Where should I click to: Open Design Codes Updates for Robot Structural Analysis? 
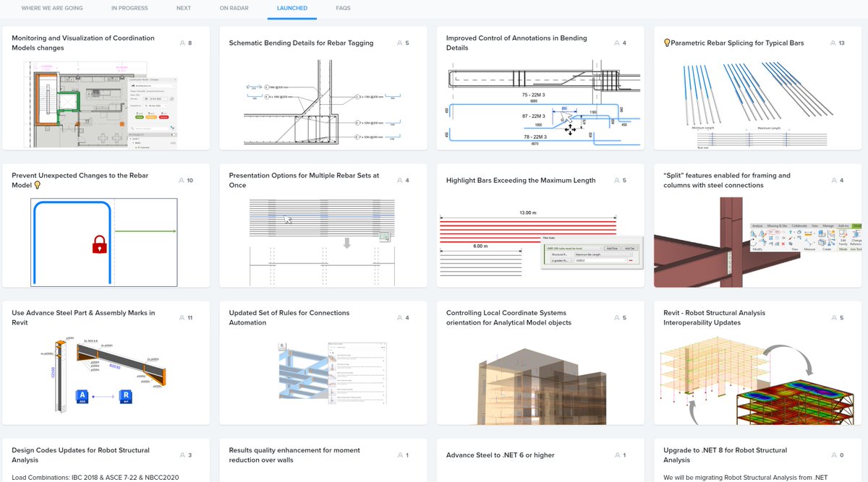tap(80, 455)
